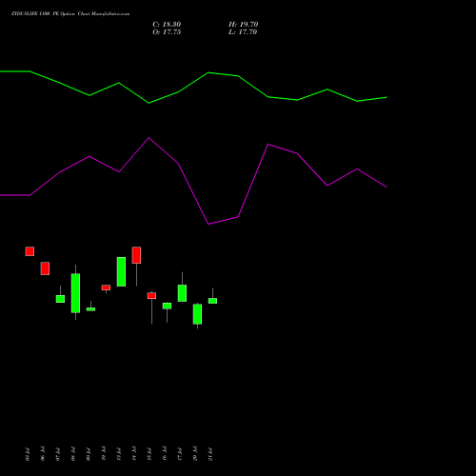Click the 17 Jul date axis label
Image resolution: width=476 pixels, height=476 pixels.
tap(180, 454)
